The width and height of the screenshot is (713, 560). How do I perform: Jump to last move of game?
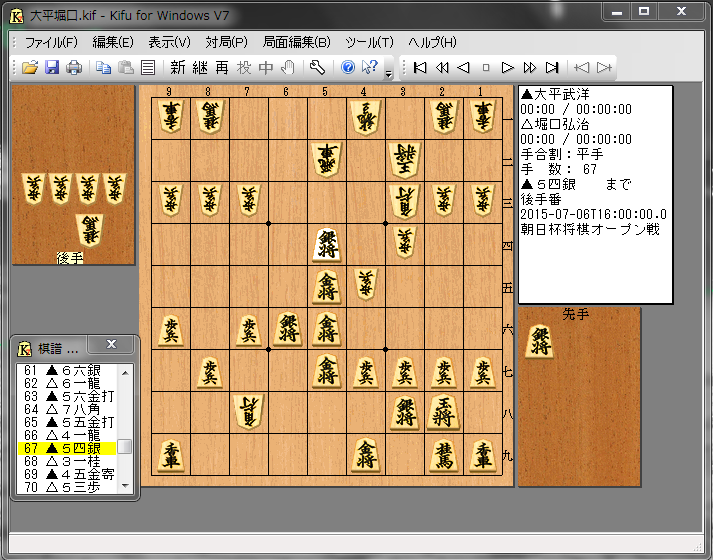(x=552, y=68)
